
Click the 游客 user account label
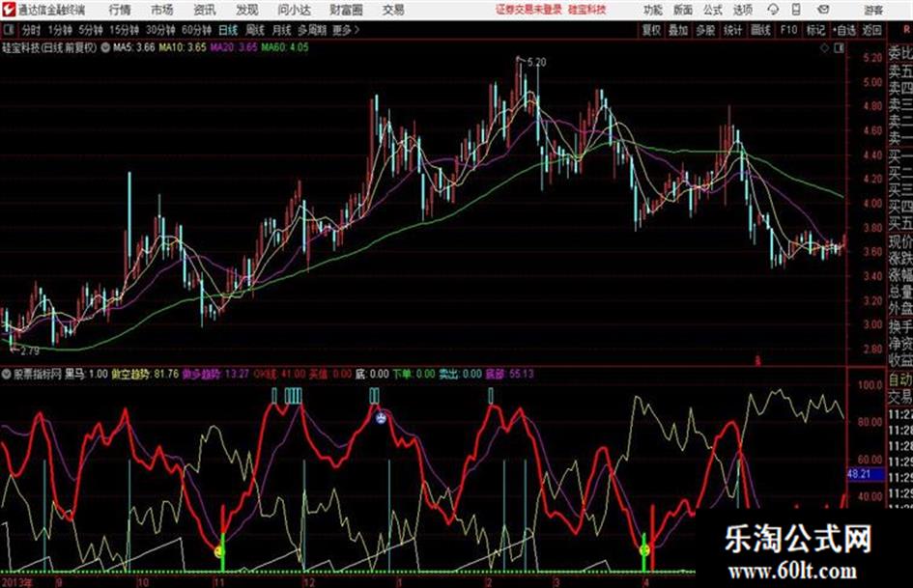pyautogui.click(x=872, y=10)
